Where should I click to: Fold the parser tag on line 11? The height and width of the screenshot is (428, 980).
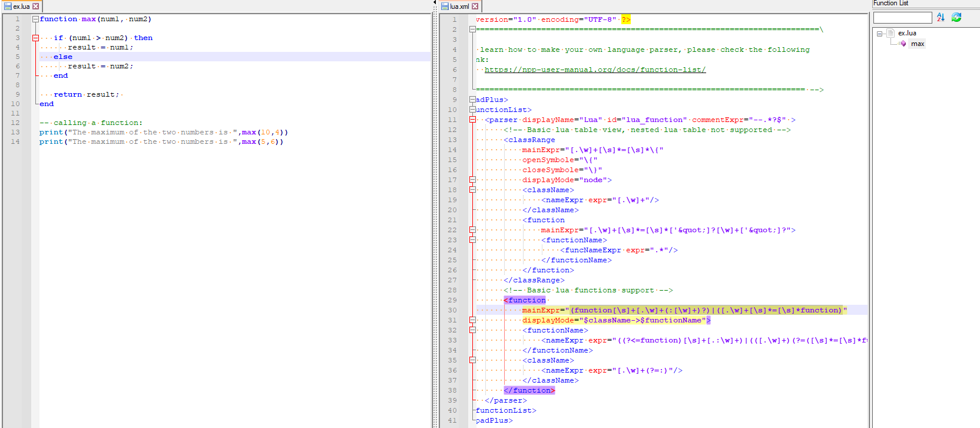[x=472, y=120]
